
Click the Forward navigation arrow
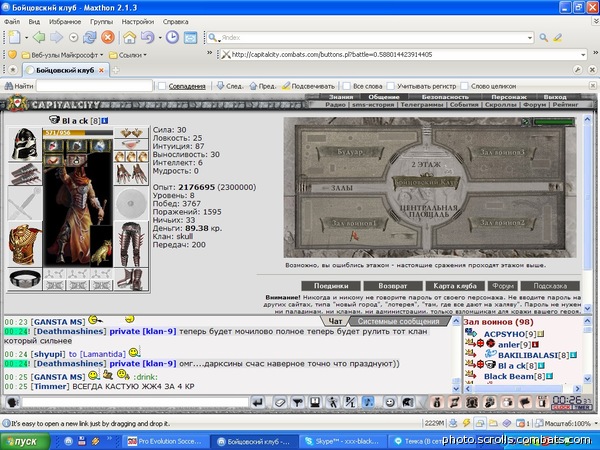click(x=57, y=38)
